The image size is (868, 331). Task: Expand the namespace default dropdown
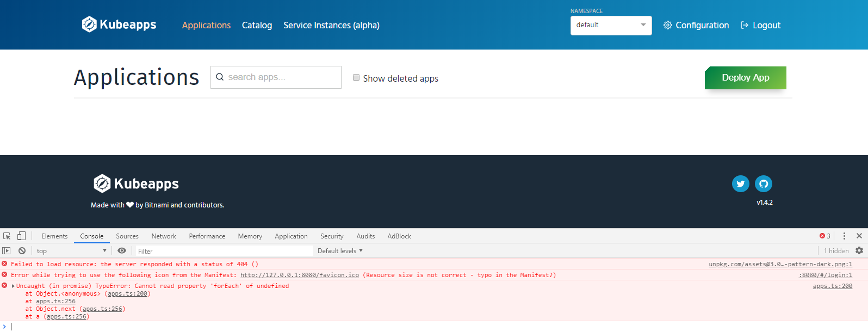(x=611, y=25)
